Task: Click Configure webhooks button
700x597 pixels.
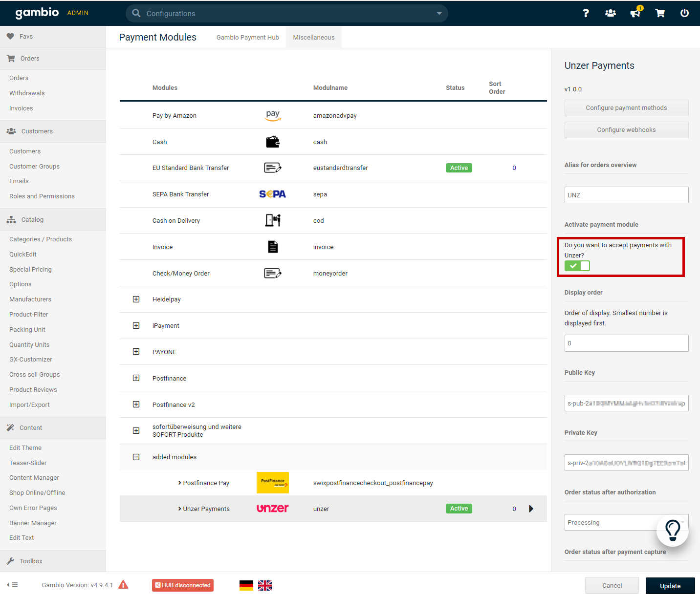Action: 627,130
